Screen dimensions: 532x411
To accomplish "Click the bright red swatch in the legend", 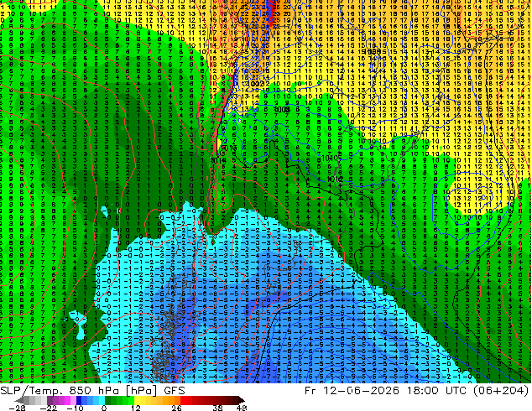I will pyautogui.click(x=183, y=400).
